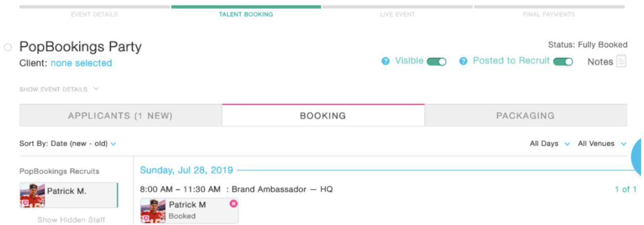This screenshot has width=644, height=225.
Task: Click Patrick M.'s photo in the recruits list
Action: click(x=32, y=195)
